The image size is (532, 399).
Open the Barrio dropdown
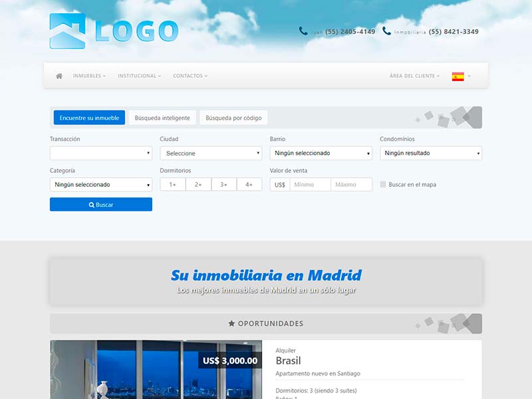point(321,153)
